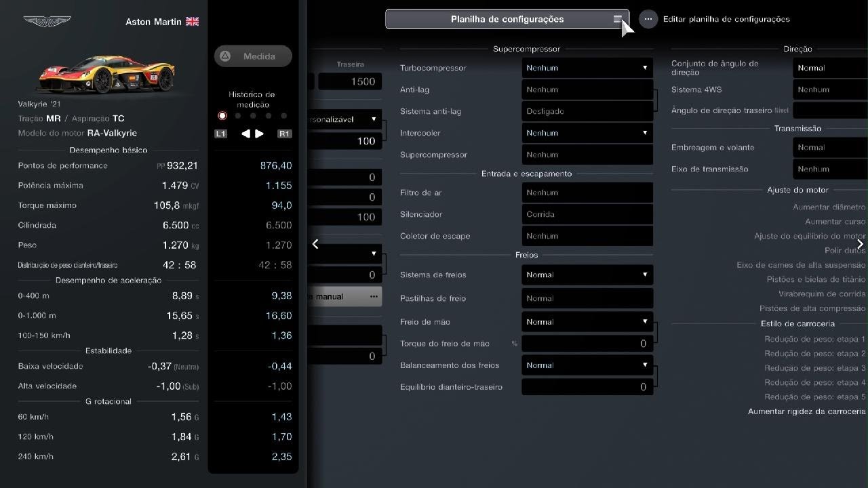This screenshot has height=488, width=868.
Task: Open Balanceamento dos freios dropdown
Action: 587,365
